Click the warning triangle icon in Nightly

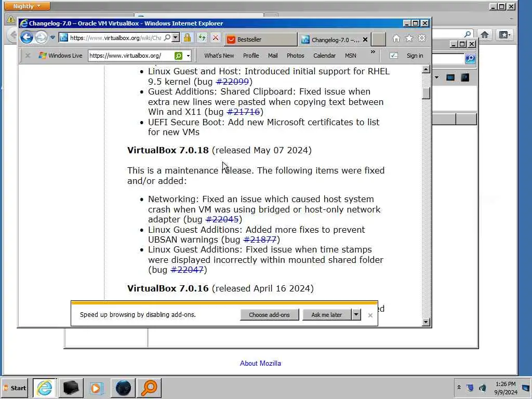click(x=11, y=19)
